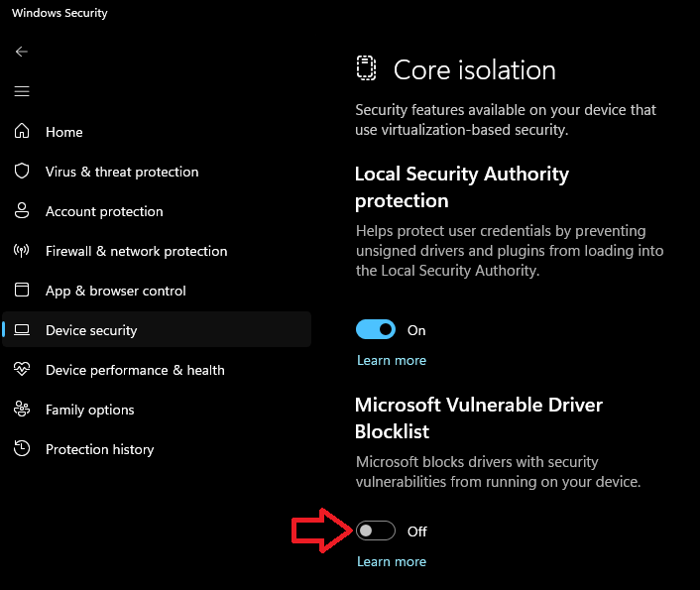Click the Device security laptop icon
The height and width of the screenshot is (590, 700).
[x=22, y=330]
